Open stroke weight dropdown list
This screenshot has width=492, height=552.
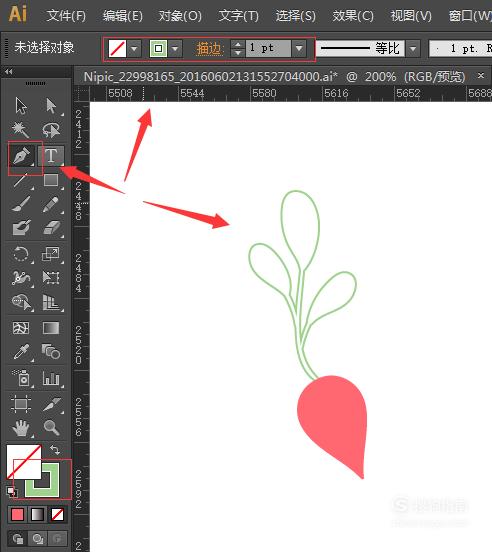coord(299,48)
